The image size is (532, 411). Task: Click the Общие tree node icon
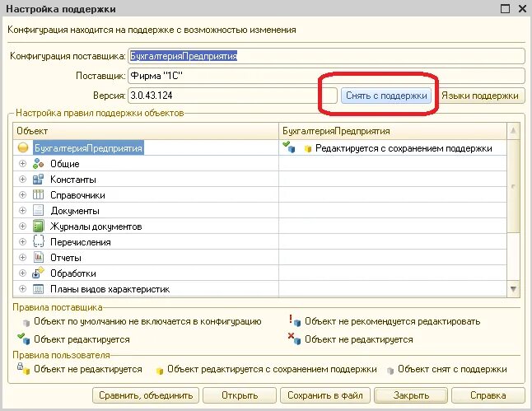click(x=39, y=164)
